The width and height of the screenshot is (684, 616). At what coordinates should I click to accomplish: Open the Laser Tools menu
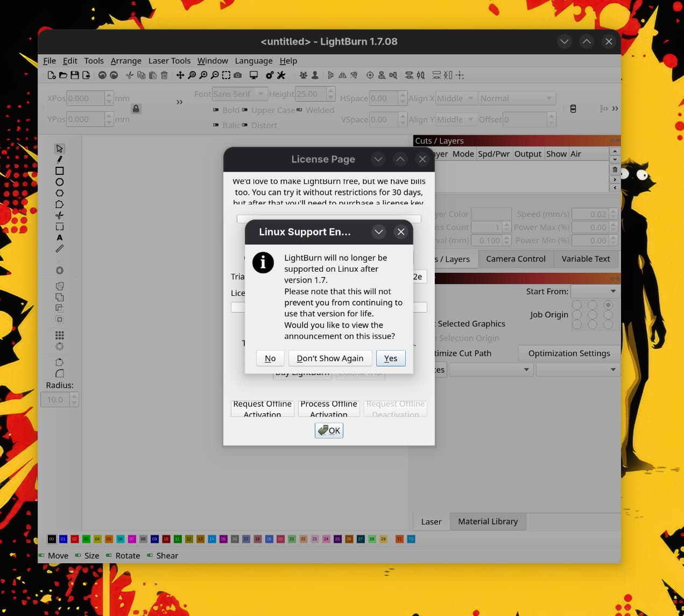[x=170, y=61]
